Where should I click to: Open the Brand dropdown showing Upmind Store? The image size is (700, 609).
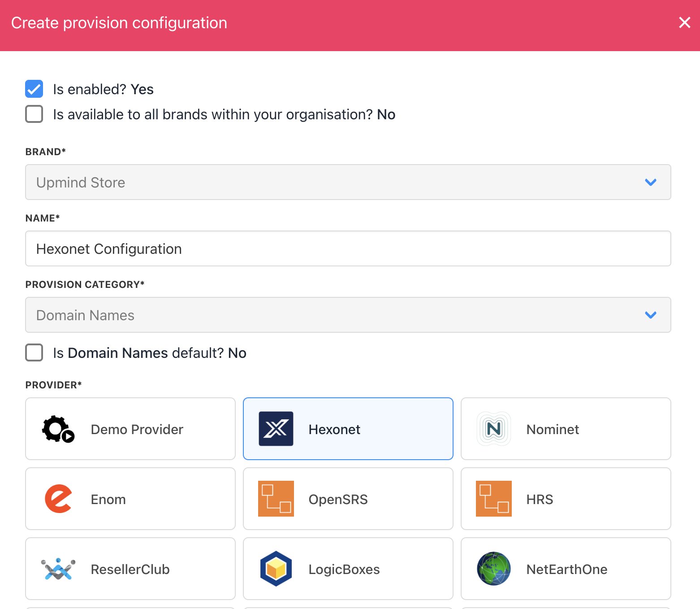click(x=348, y=182)
